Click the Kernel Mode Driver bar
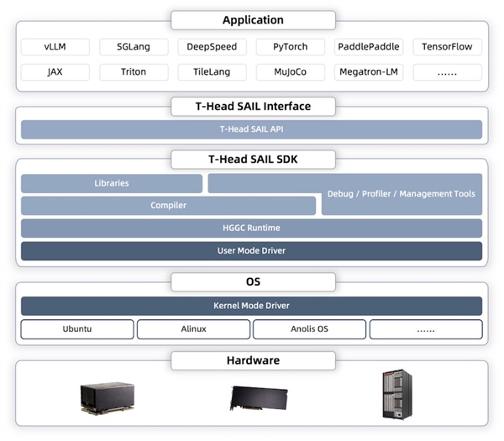The width and height of the screenshot is (504, 441). [251, 306]
